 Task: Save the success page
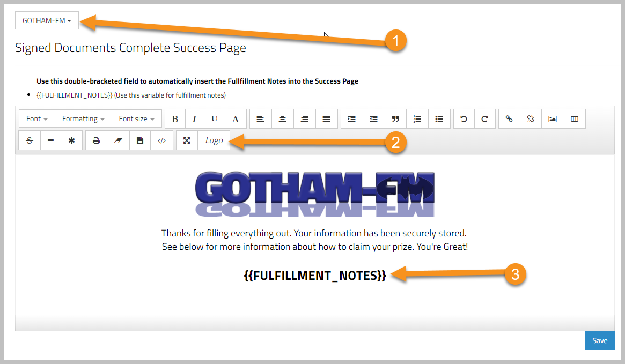599,340
